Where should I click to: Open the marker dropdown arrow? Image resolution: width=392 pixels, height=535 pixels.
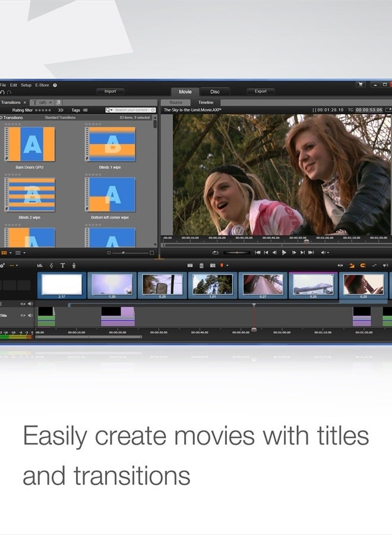[x=227, y=266]
